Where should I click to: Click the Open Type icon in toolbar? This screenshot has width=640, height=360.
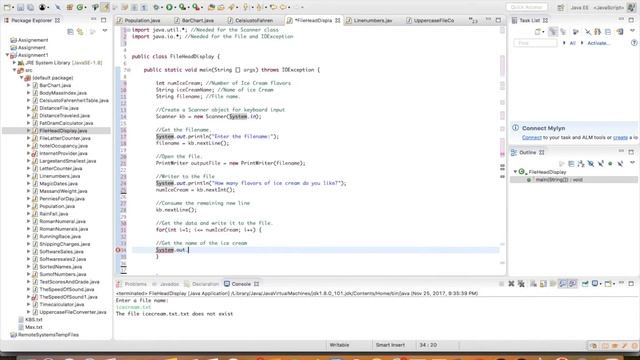[211, 7]
